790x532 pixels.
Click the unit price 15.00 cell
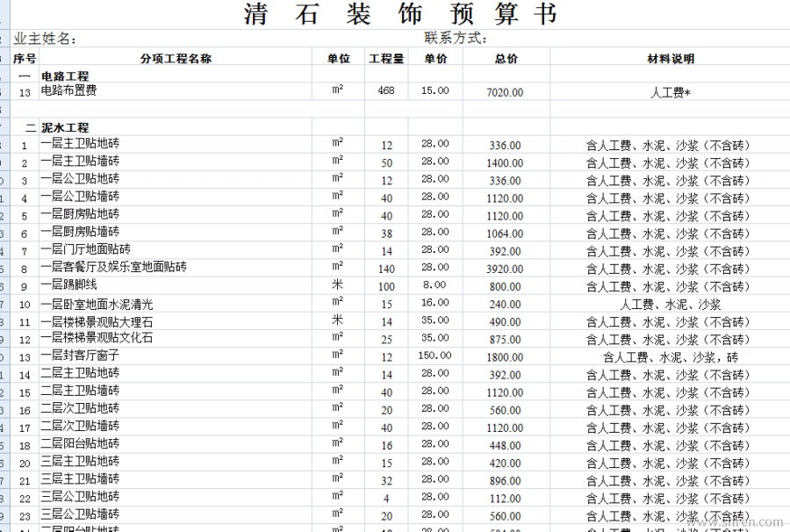click(435, 90)
